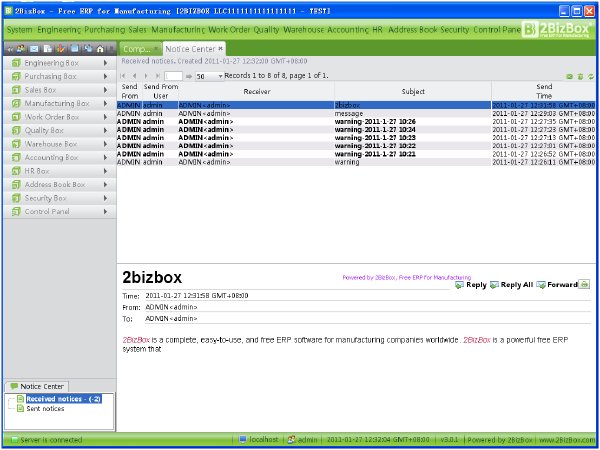The image size is (600, 450).
Task: Refresh the notice list with refresh icon
Action: (x=591, y=77)
